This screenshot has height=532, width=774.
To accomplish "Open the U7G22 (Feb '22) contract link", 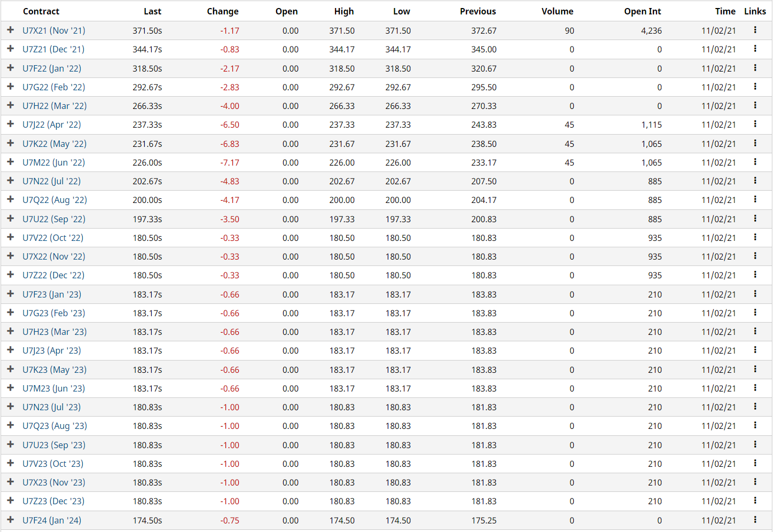I will coord(53,87).
